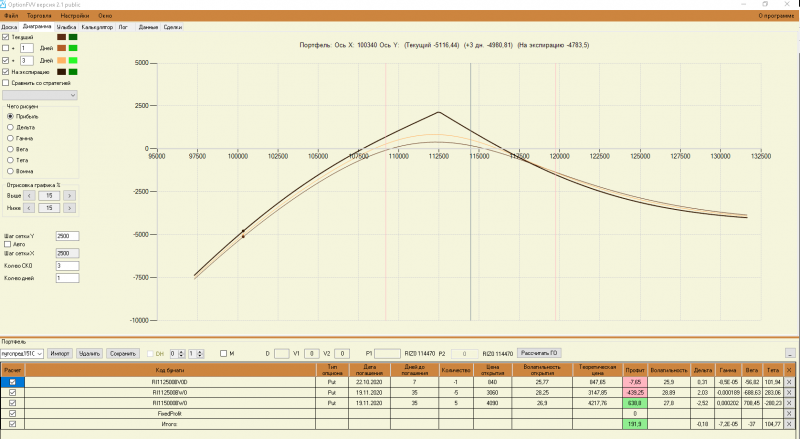Toggle the 'Сравнить со стратегией' checkbox
This screenshot has height=439, width=800.
pyautogui.click(x=6, y=83)
